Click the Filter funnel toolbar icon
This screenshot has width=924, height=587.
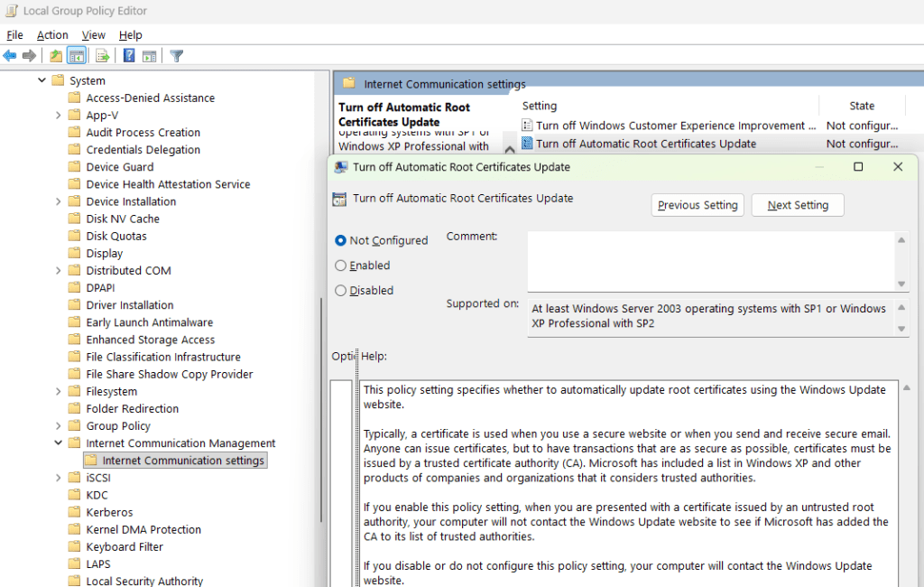[176, 56]
